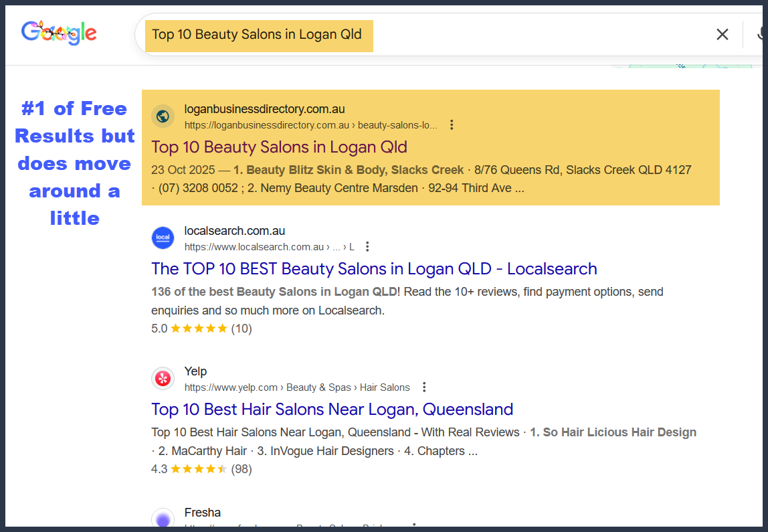Click the Google logo
Image resolution: width=768 pixels, height=532 pixels.
point(59,33)
